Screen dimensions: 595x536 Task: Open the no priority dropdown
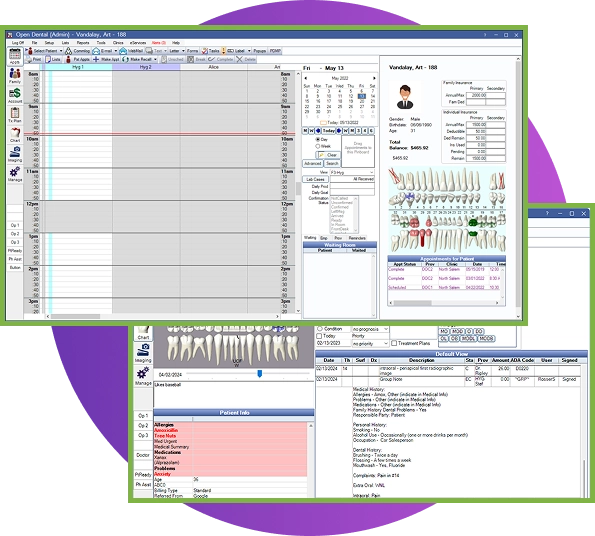click(x=370, y=343)
